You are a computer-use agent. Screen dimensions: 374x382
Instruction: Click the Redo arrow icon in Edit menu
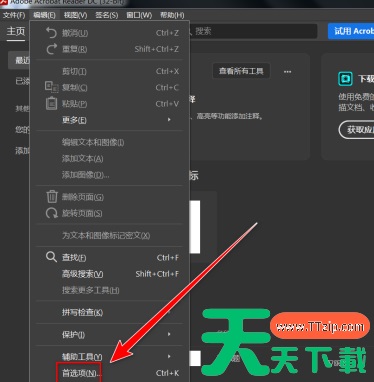(51, 49)
